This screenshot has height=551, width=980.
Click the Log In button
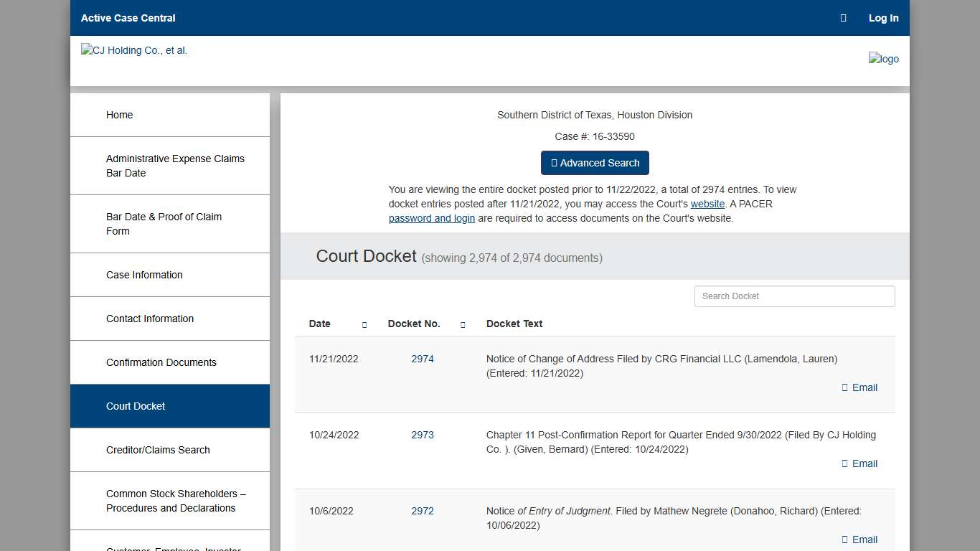click(x=883, y=18)
